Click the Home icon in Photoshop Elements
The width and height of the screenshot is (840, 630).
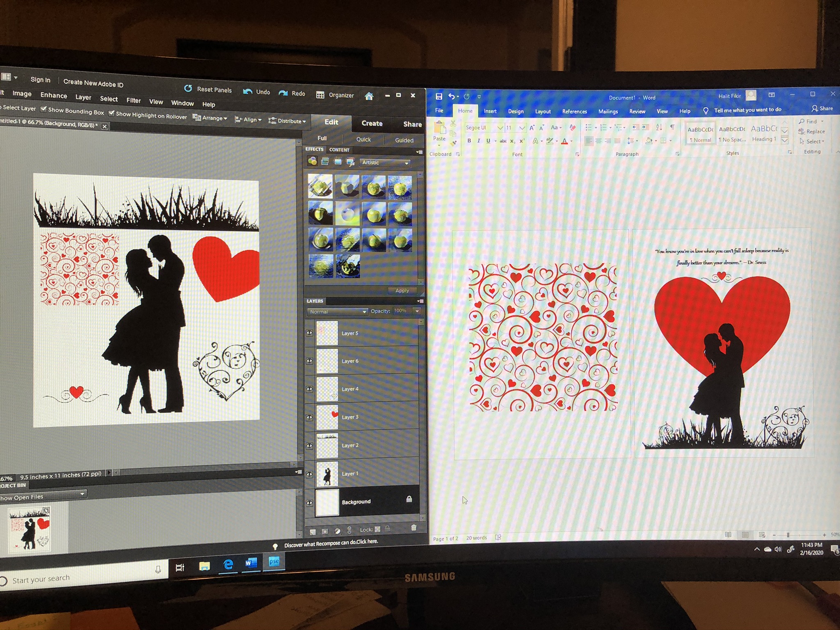(369, 96)
